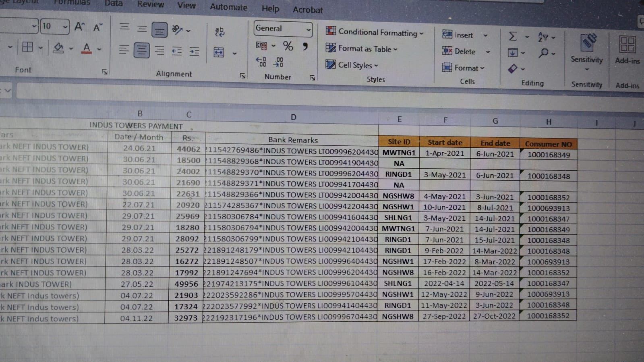The width and height of the screenshot is (644, 362).
Task: Apply top align in the Alignment group
Action: (124, 27)
